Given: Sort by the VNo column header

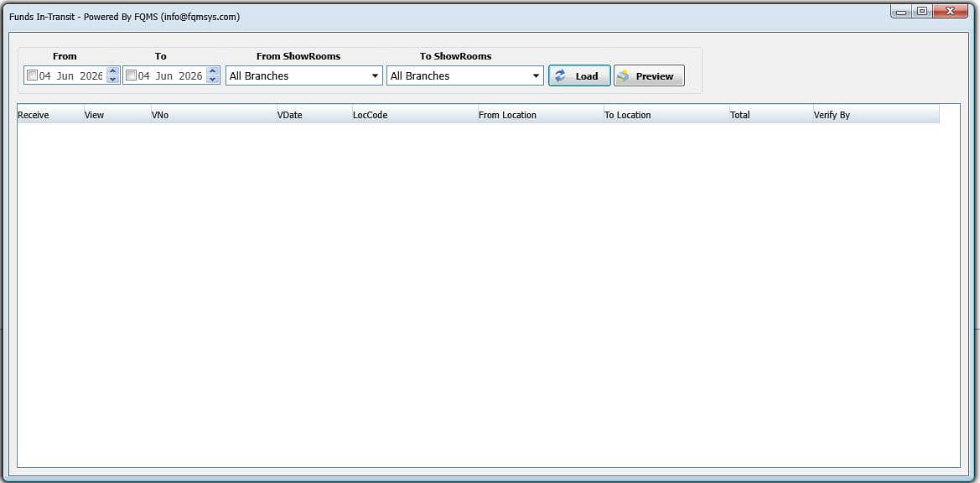Looking at the screenshot, I should point(214,115).
